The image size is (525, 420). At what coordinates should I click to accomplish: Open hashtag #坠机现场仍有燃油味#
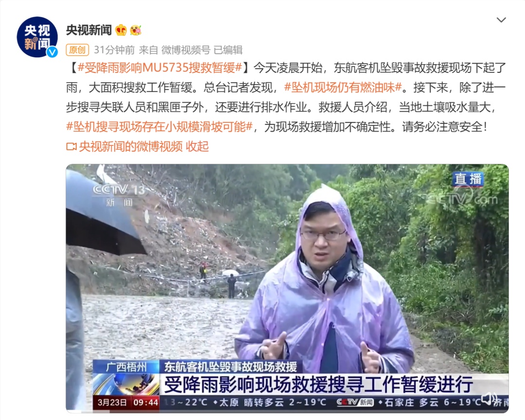pos(343,87)
